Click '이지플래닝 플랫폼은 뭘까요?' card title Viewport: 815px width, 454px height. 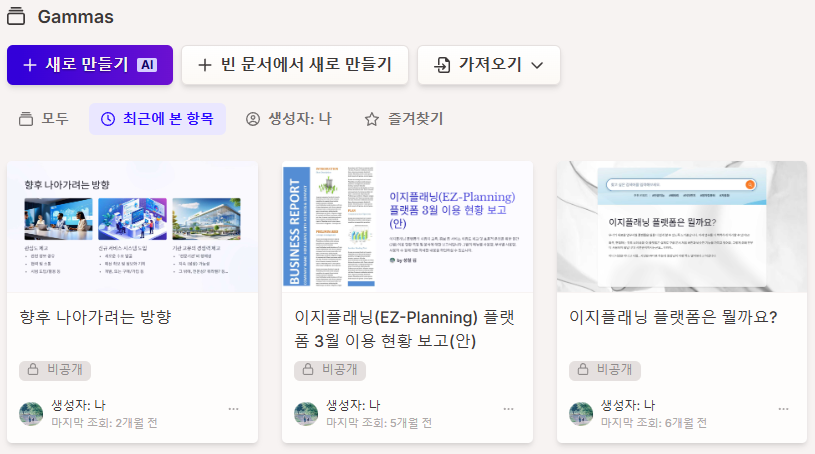(673, 317)
